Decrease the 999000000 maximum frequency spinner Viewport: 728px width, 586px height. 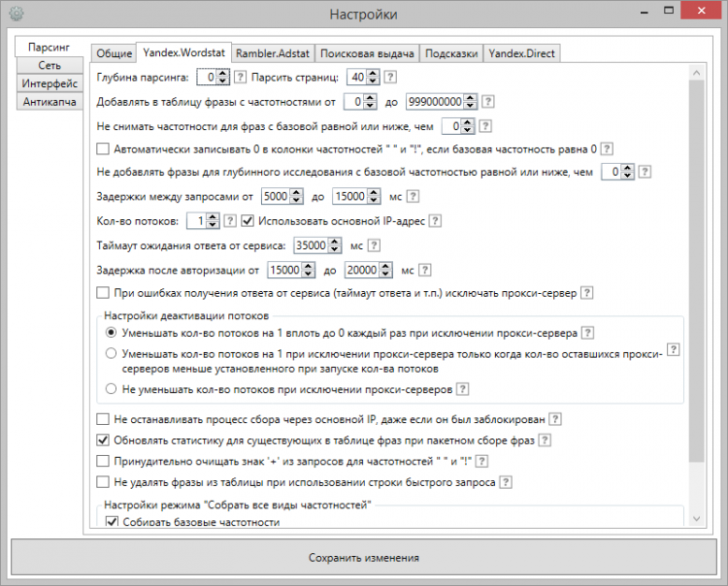pos(471,106)
